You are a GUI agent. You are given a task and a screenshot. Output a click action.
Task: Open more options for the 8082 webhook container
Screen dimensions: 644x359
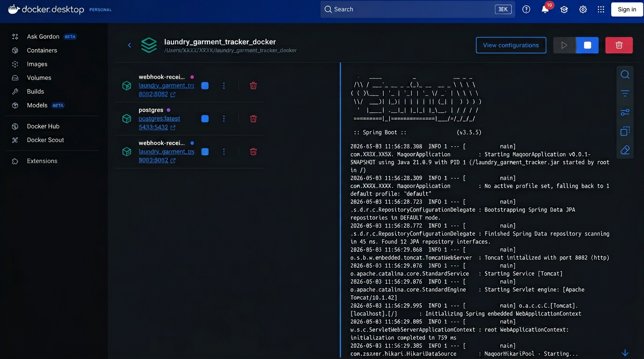click(x=224, y=86)
